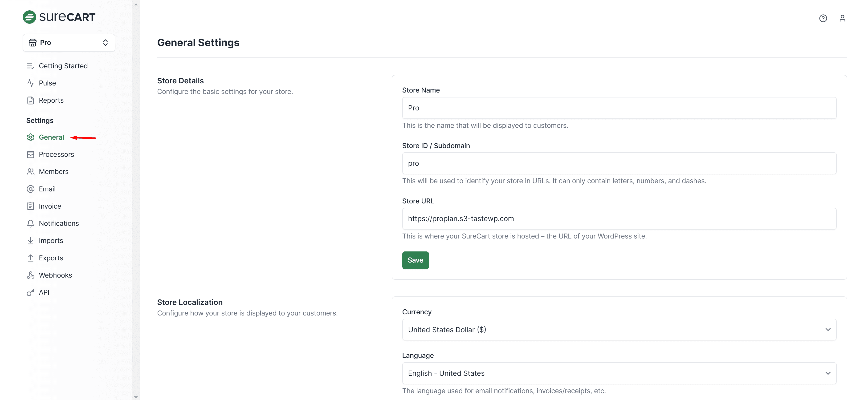Click into the Store Name field
868x400 pixels.
619,108
